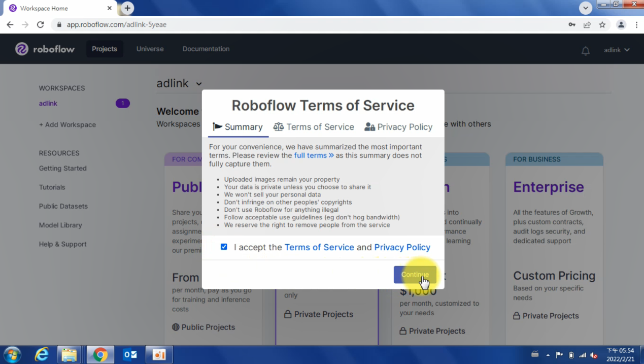644x364 pixels.
Task: Open a new browser tab
Action: point(127,8)
